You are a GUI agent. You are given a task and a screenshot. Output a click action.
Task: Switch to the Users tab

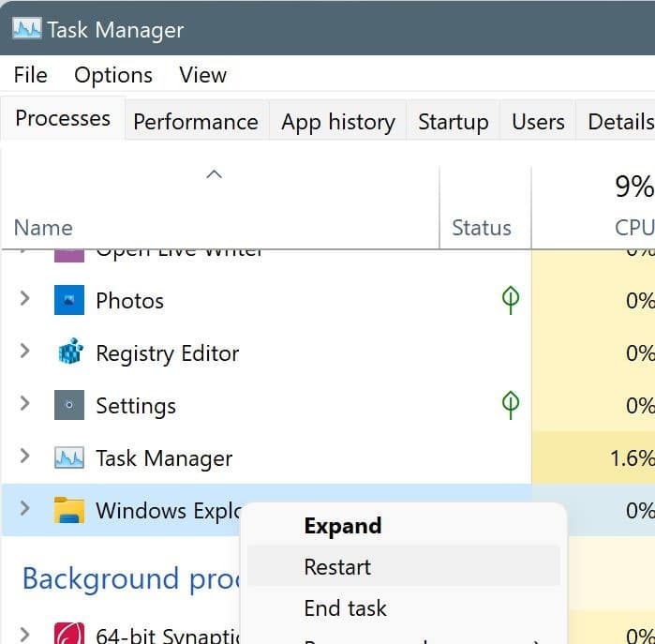coord(538,122)
